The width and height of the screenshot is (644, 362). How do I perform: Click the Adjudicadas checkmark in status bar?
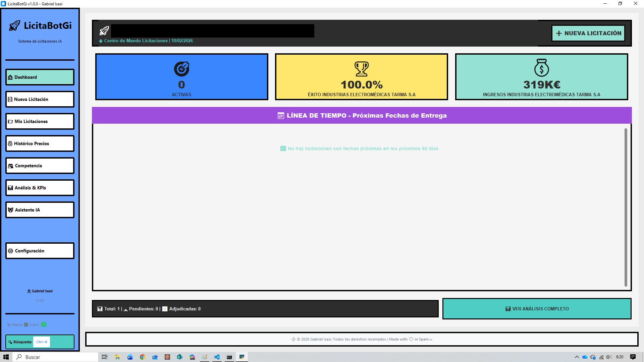[165, 309]
